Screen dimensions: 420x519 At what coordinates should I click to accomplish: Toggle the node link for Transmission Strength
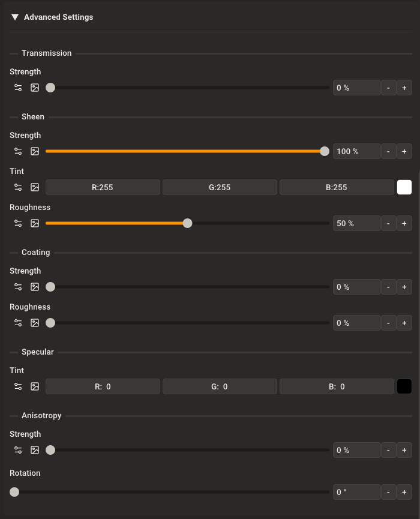click(18, 88)
